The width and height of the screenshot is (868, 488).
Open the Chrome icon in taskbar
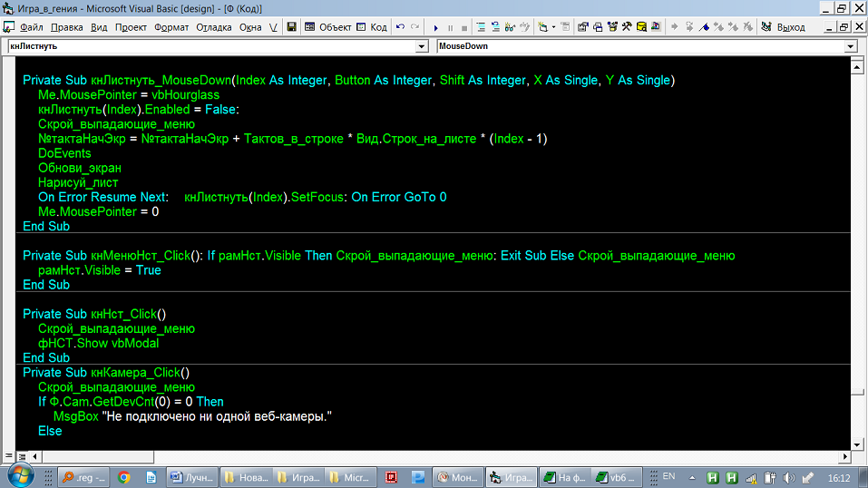click(x=123, y=477)
